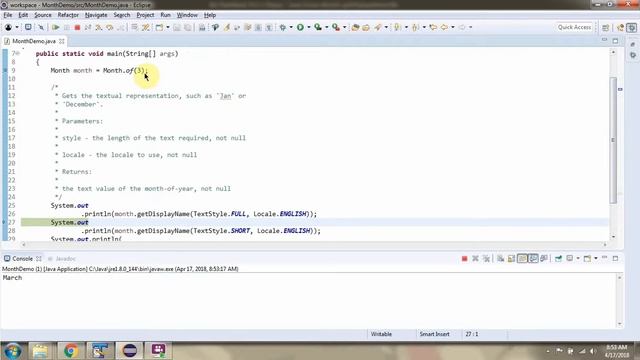
Task: Open the Open Console dropdown arrow
Action: (x=596, y=258)
